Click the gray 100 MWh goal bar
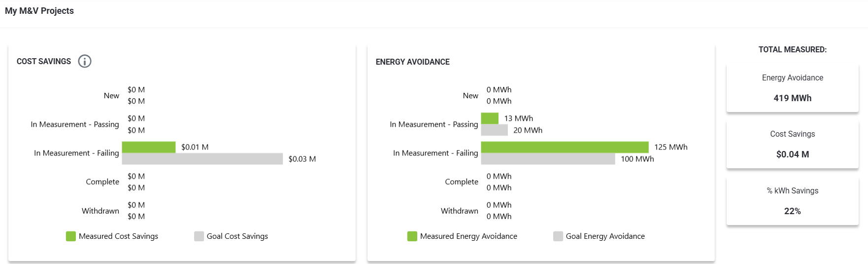Viewport: 868px width, 264px height. click(548, 159)
